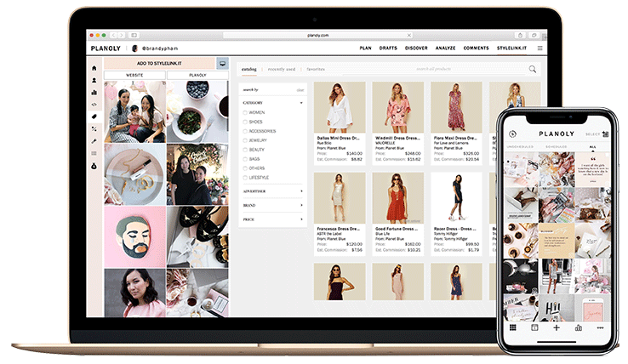Tap the round profile icon on phone header
The image size is (628, 364).
pyautogui.click(x=512, y=134)
